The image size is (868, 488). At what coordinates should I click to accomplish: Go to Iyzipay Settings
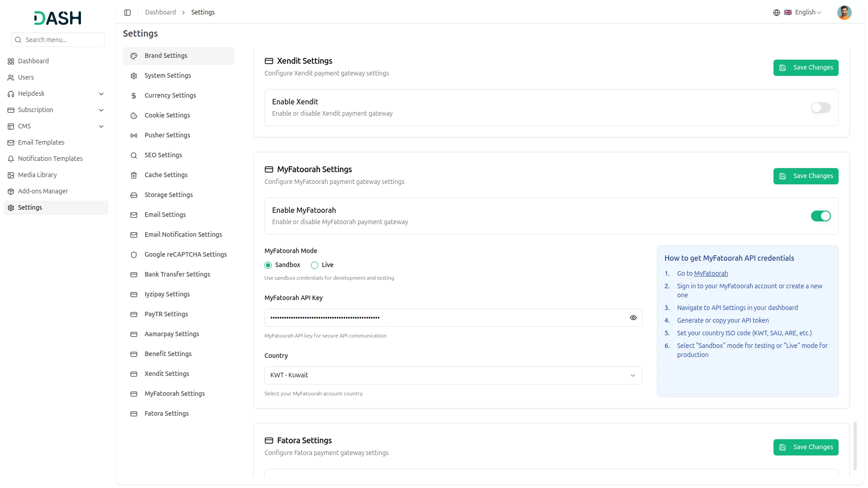[178, 295]
